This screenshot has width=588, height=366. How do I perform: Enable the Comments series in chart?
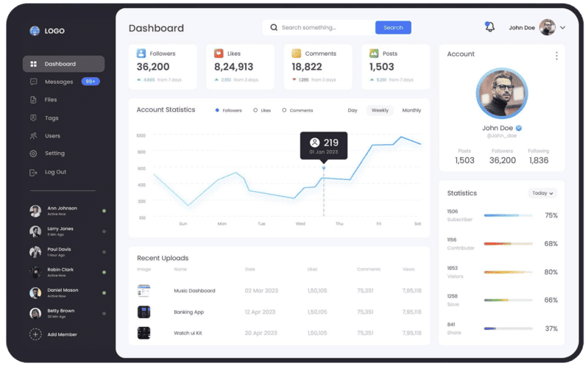point(284,110)
